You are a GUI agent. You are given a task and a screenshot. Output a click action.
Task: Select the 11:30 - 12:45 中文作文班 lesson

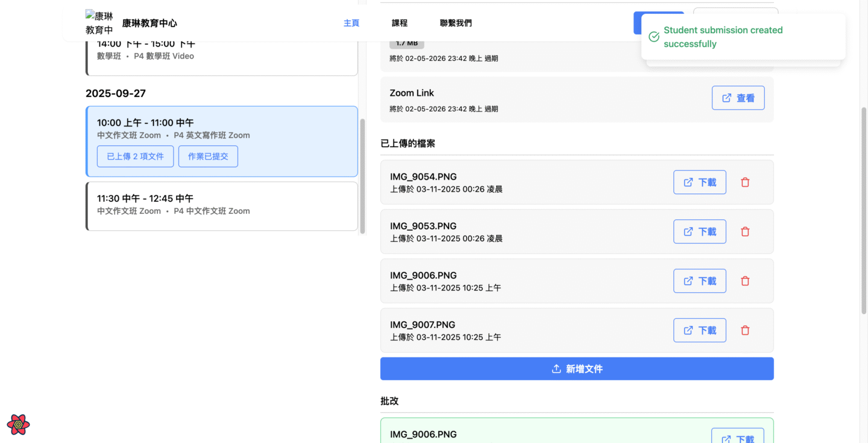(222, 206)
